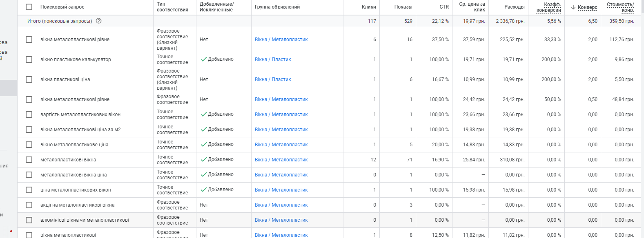Click Добавлено checkmark for вікна металопластикові ціна за м2
This screenshot has width=644, height=238.
coord(203,130)
